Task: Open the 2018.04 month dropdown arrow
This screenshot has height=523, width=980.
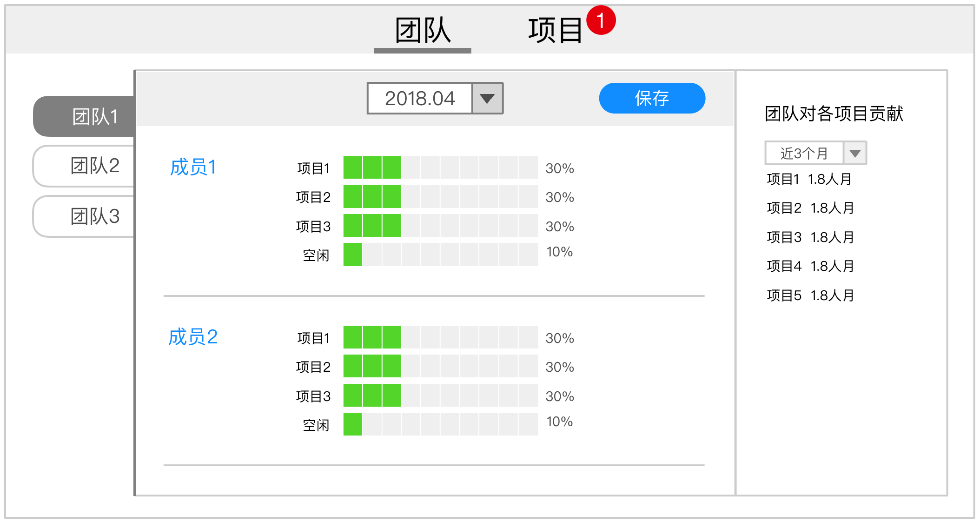Action: tap(487, 99)
